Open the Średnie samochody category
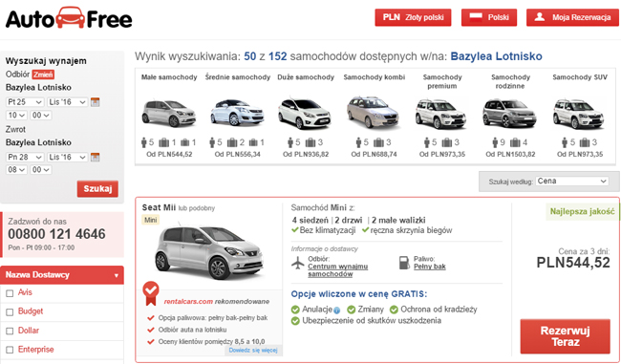This screenshot has width=621, height=364. (238, 77)
